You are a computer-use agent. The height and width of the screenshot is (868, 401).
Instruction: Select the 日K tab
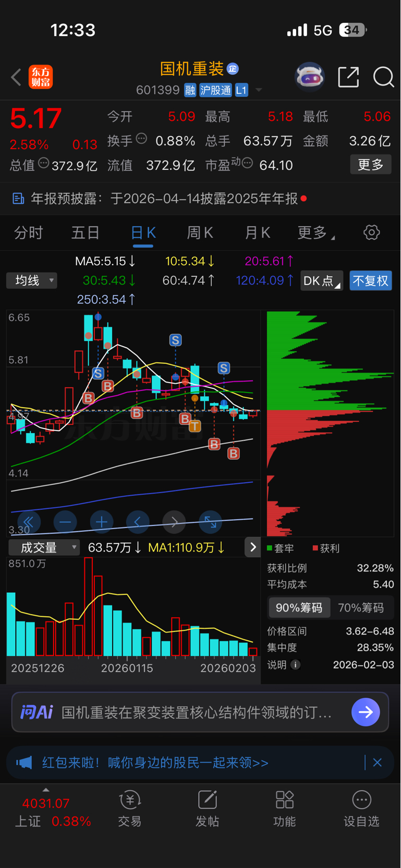(x=143, y=233)
